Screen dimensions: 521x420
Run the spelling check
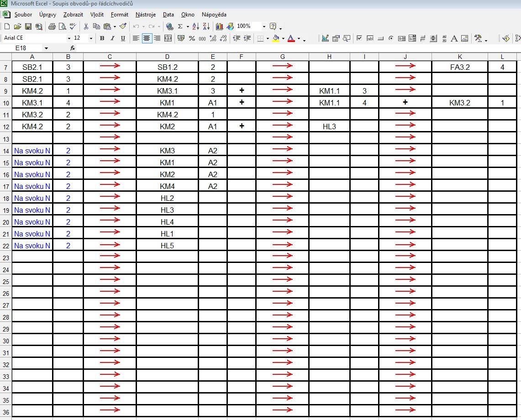[73, 26]
